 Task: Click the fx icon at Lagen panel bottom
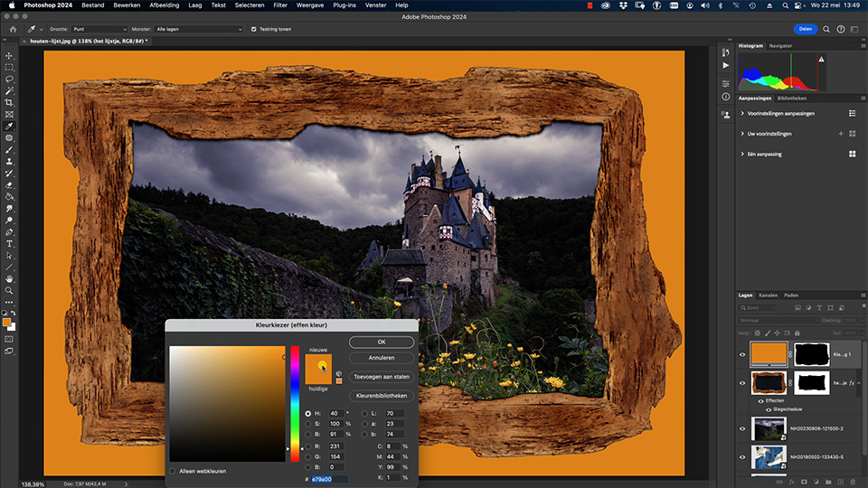(792, 482)
